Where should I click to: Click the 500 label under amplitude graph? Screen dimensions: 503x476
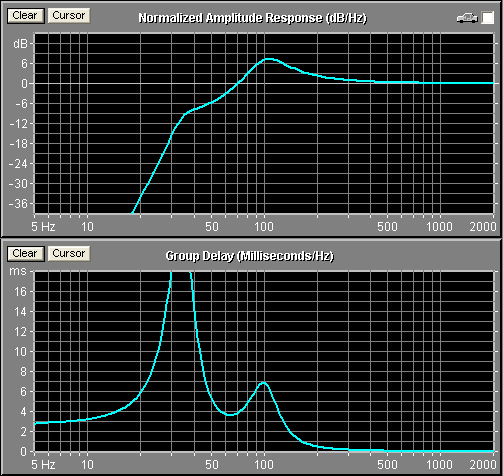tap(387, 227)
